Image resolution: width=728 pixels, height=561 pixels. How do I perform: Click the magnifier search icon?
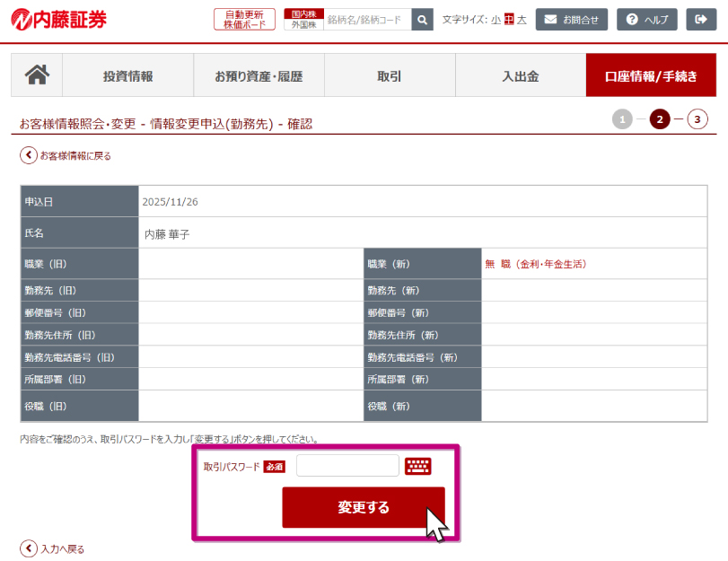(423, 20)
